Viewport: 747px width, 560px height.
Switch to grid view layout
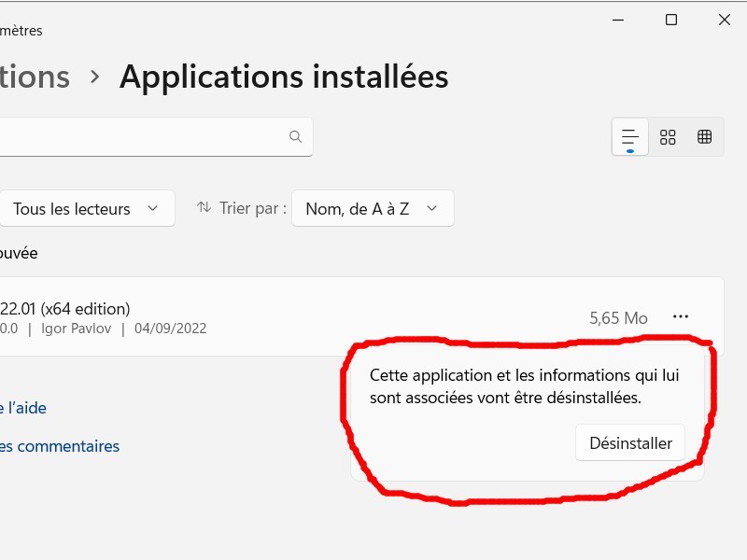(x=668, y=137)
